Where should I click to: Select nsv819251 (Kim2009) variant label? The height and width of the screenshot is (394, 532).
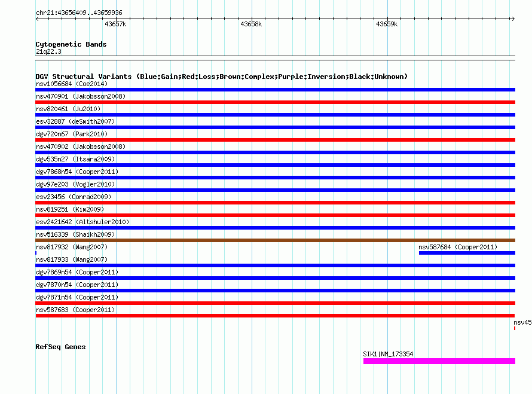[70, 209]
